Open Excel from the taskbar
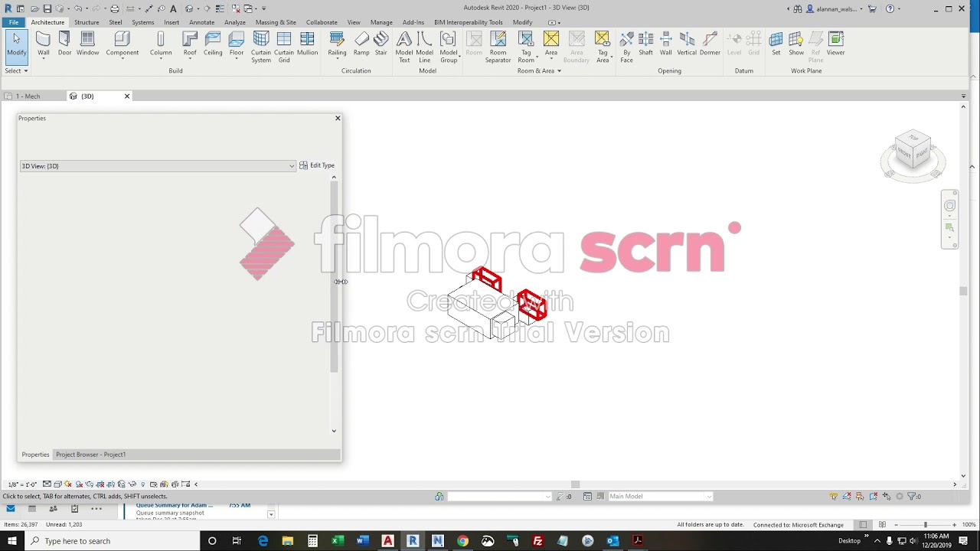980x551 pixels. click(x=337, y=541)
